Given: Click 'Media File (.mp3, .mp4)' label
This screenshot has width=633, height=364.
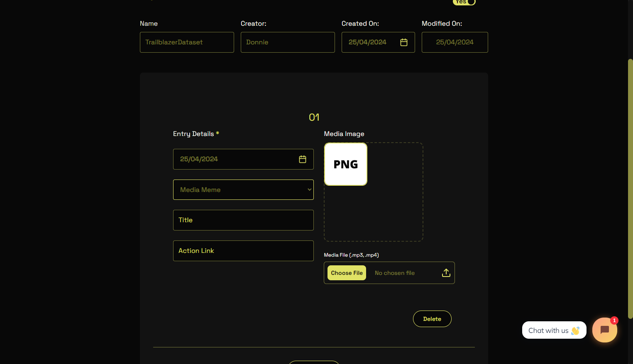Looking at the screenshot, I should [351, 255].
